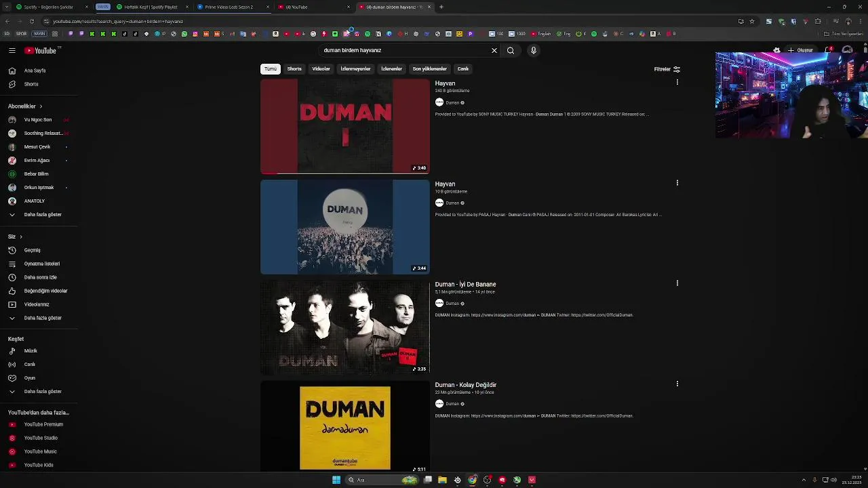This screenshot has width=868, height=488.
Task: Open the Duman - İyi De Banane title
Action: coord(465,285)
